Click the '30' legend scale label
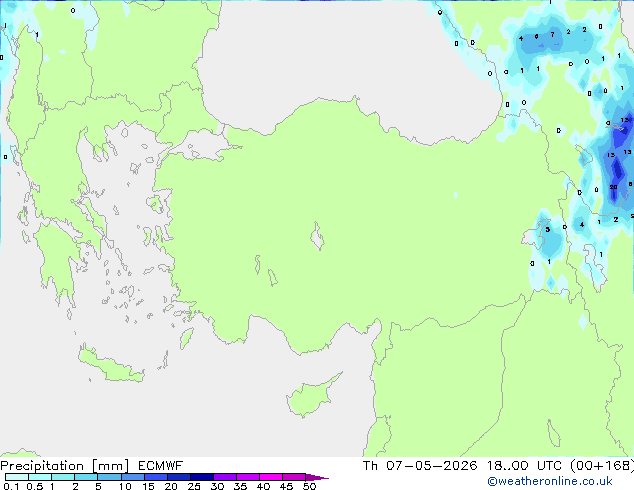 217,486
